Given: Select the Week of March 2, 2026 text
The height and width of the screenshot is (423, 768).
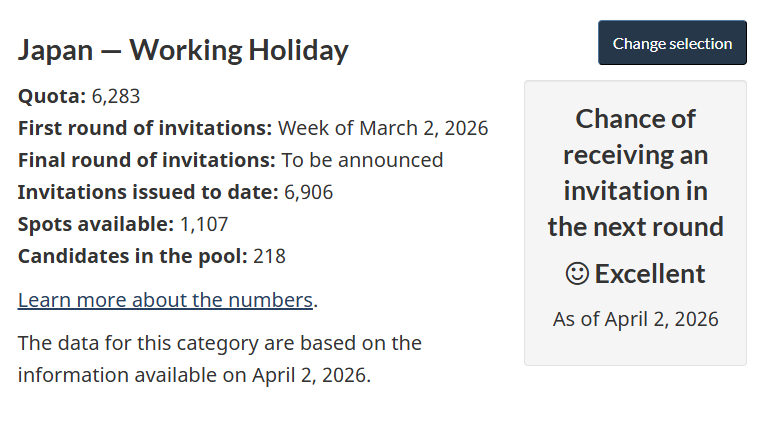Looking at the screenshot, I should click(x=383, y=128).
